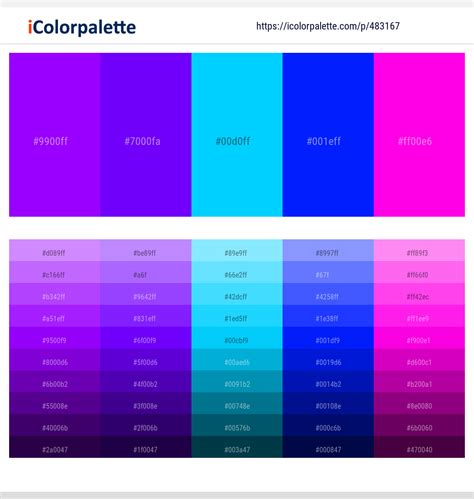The image size is (474, 499).
Task: Click the #42dcff cyan shade row
Action: click(x=237, y=294)
